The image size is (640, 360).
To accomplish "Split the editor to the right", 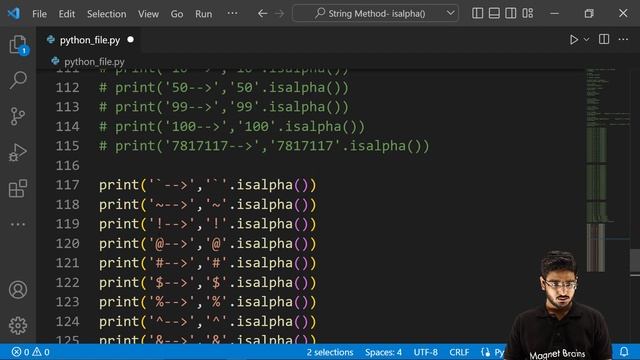I will (x=604, y=39).
